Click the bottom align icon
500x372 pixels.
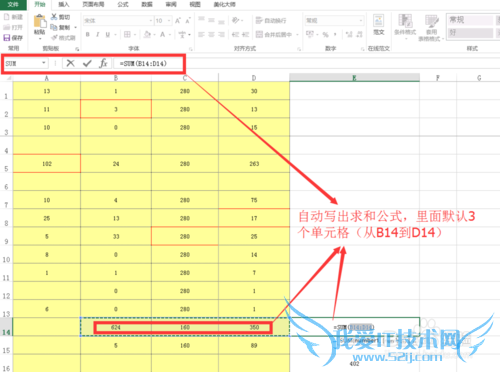click(x=221, y=21)
